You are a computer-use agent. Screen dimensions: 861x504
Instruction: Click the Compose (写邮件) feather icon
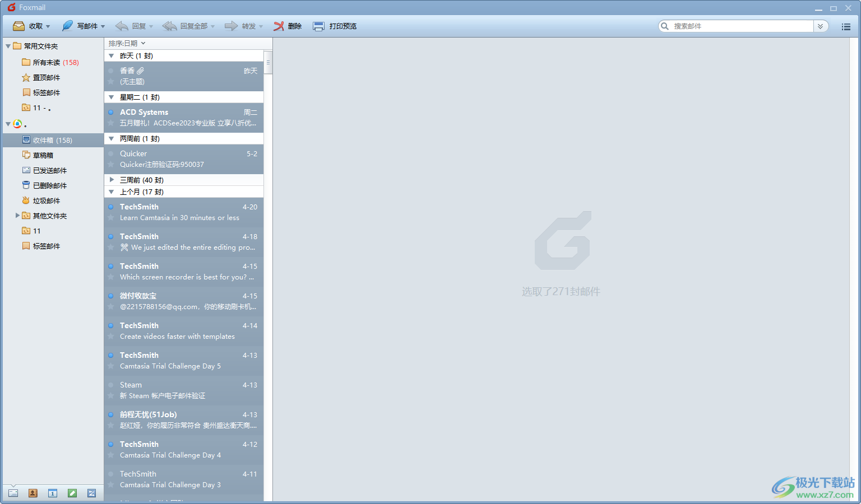tap(67, 26)
